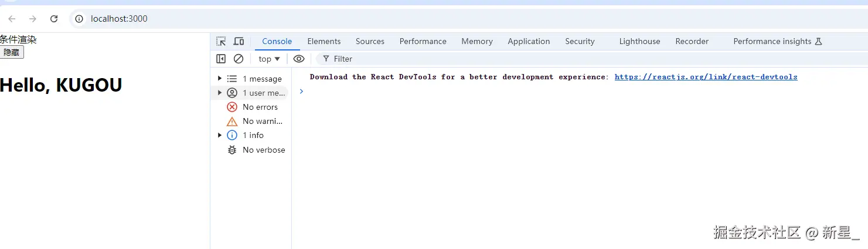Screen dimensions: 868x249
Task: Click the user messages person icon
Action: pyautogui.click(x=232, y=93)
